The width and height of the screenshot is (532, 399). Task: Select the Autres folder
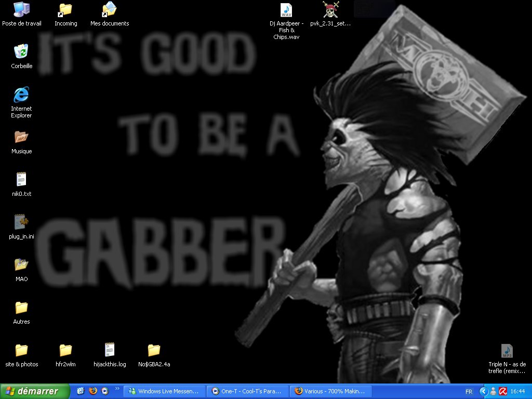click(x=21, y=312)
